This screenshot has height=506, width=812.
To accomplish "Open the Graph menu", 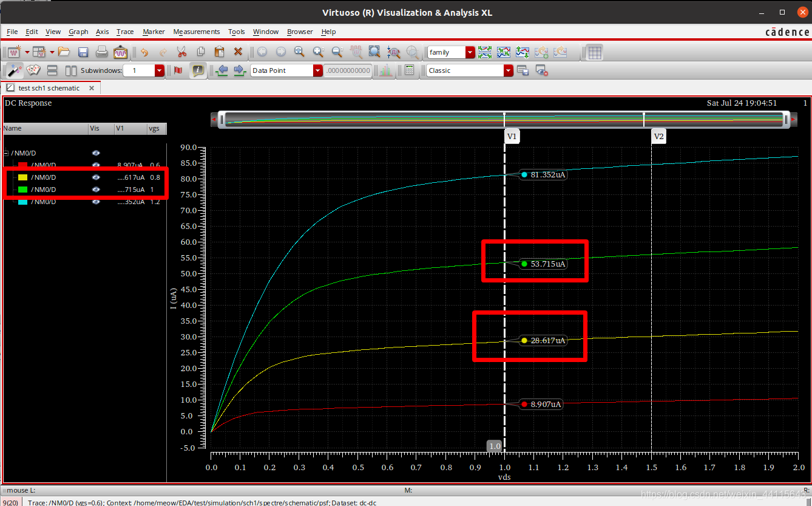I will (78, 32).
